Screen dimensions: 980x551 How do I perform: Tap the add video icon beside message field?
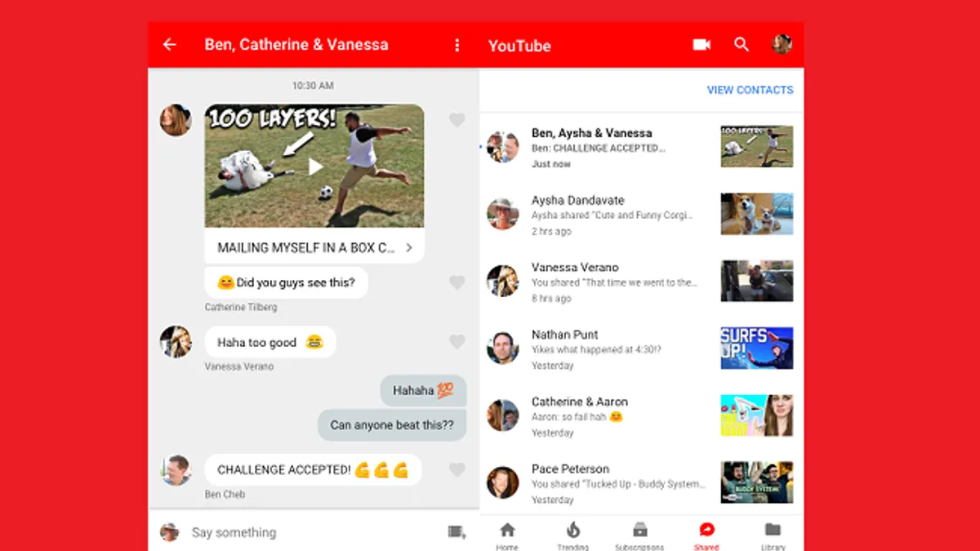[457, 532]
